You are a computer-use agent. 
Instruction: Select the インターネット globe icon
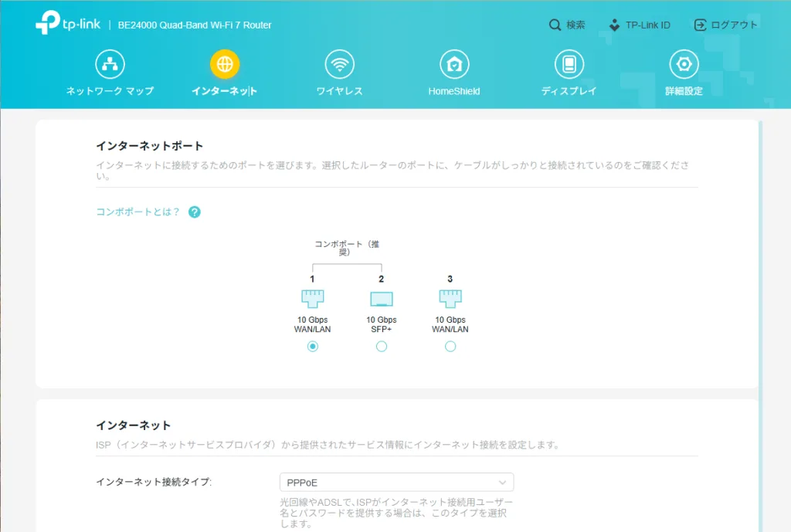tap(225, 64)
